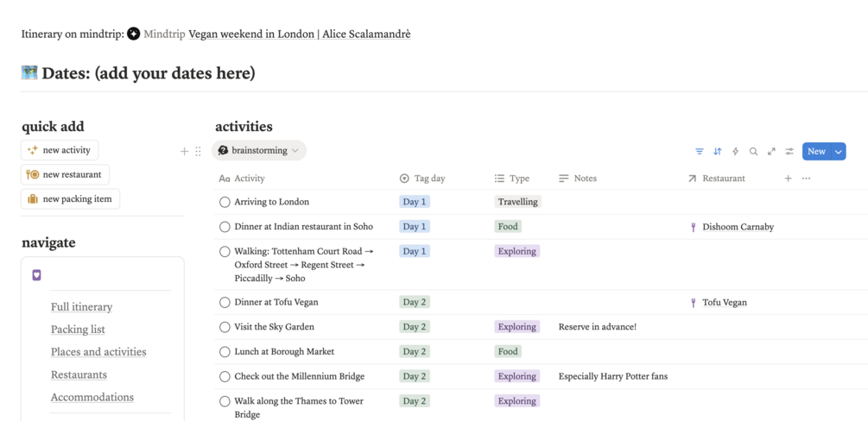Add a new property column with plus icon
The image size is (868, 421).
coord(788,179)
